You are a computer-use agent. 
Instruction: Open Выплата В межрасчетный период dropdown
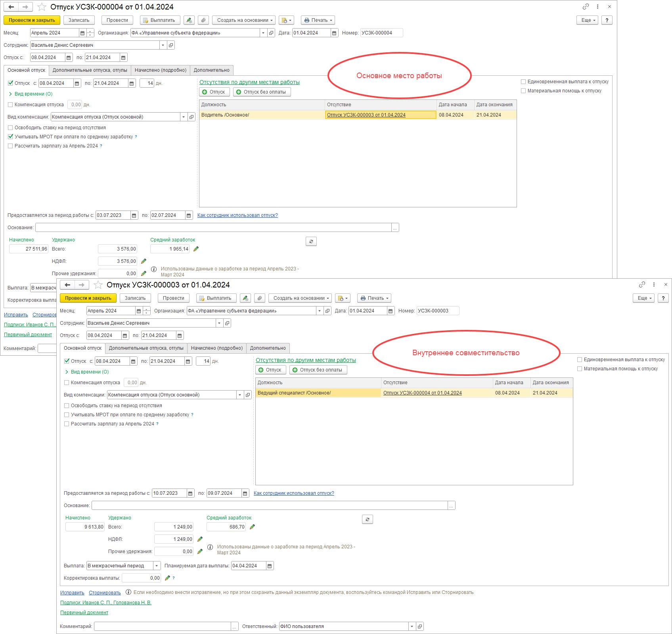(157, 566)
